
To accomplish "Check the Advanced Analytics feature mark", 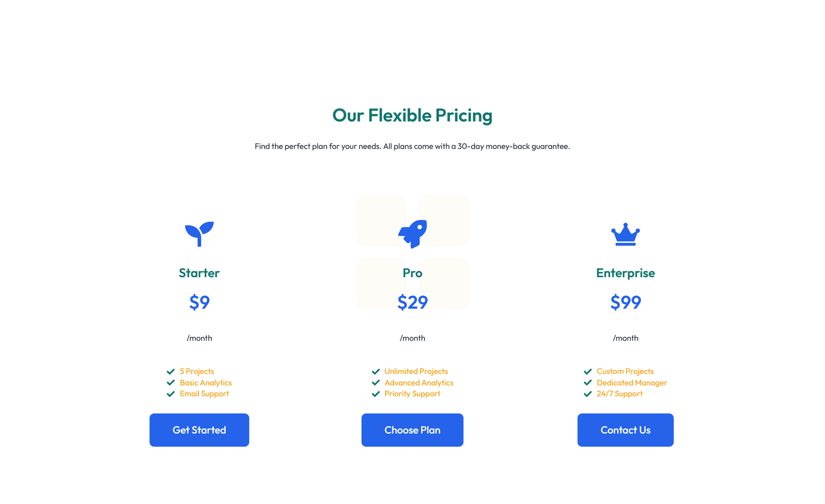I will click(x=376, y=382).
